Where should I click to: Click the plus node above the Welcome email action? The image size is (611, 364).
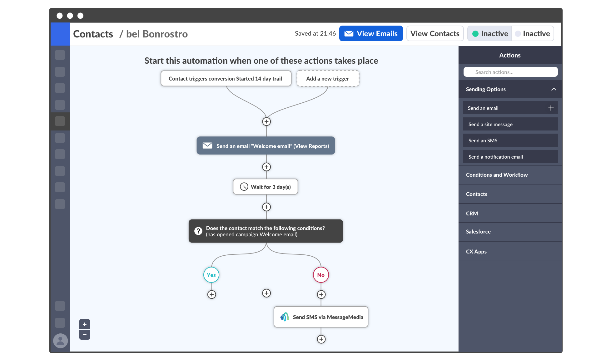(x=266, y=122)
